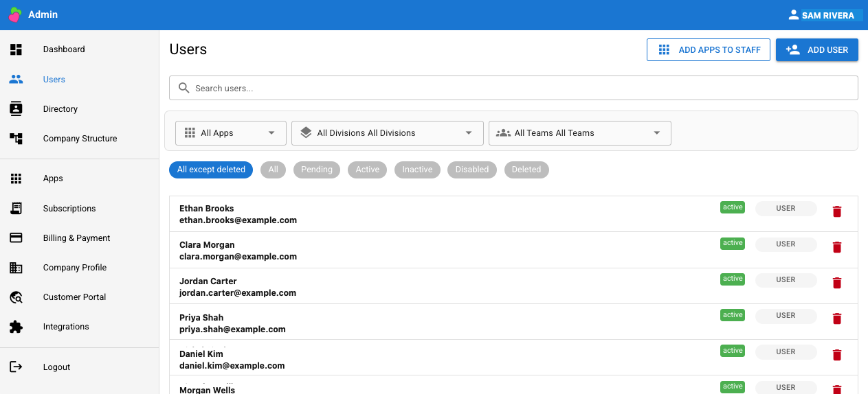Click the Subscriptions receipt icon

[x=16, y=209]
